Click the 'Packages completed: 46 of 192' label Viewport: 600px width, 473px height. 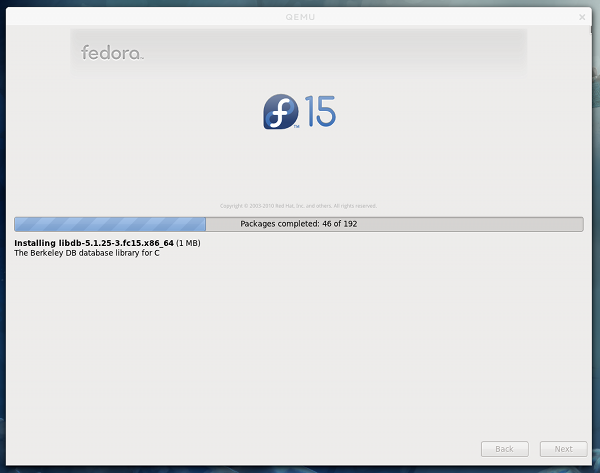click(x=298, y=224)
